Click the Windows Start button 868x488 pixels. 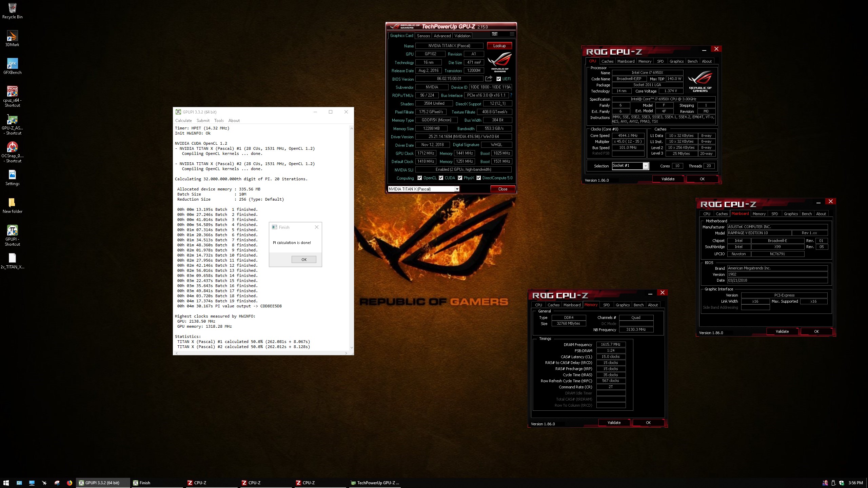6,483
